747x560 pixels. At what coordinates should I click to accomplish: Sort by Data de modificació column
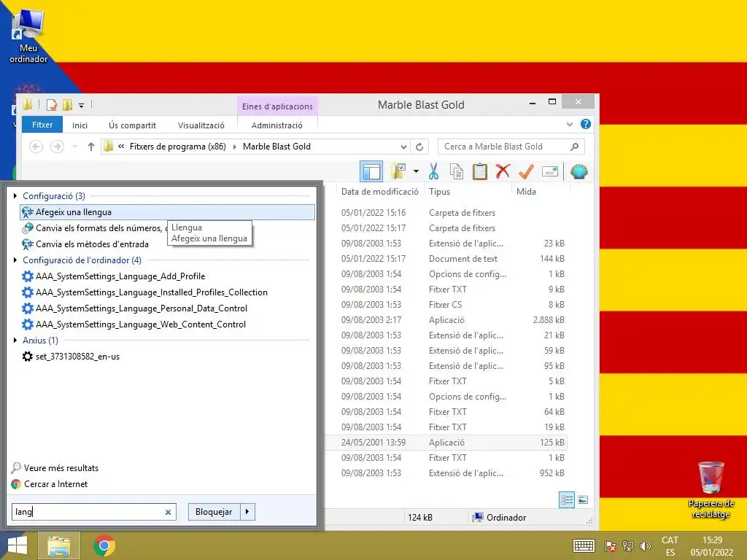pos(379,192)
